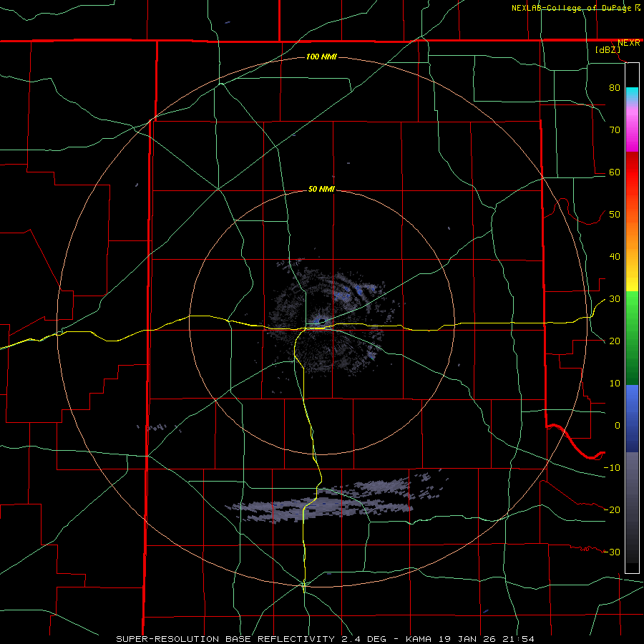This screenshot has height=644, width=644.
Task: Click the 100 NMI range ring label
Action: [x=321, y=57]
